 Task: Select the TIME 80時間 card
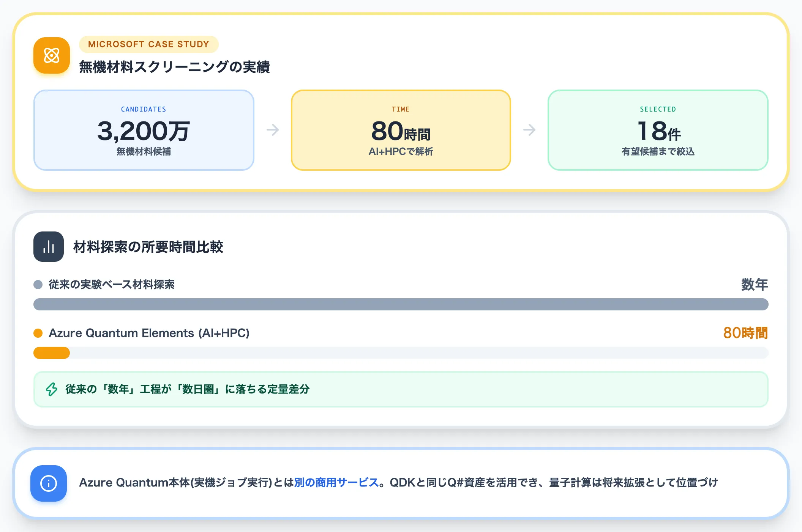tap(401, 130)
